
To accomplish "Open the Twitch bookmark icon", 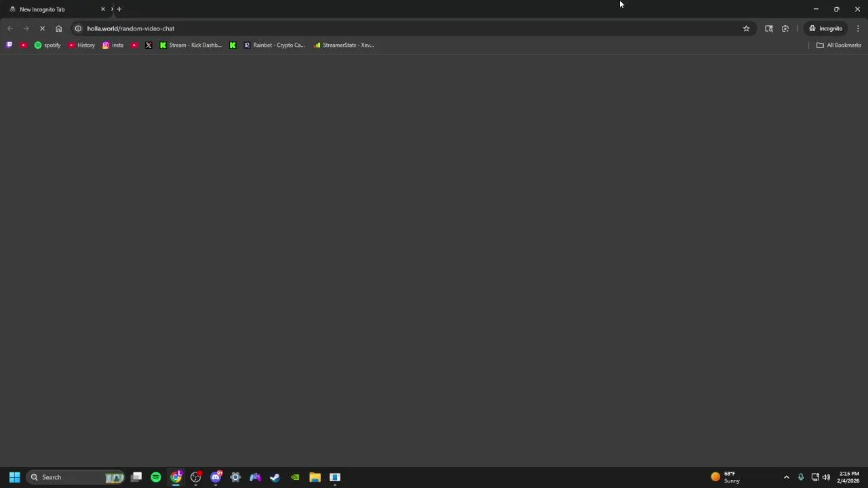I will click(x=9, y=45).
